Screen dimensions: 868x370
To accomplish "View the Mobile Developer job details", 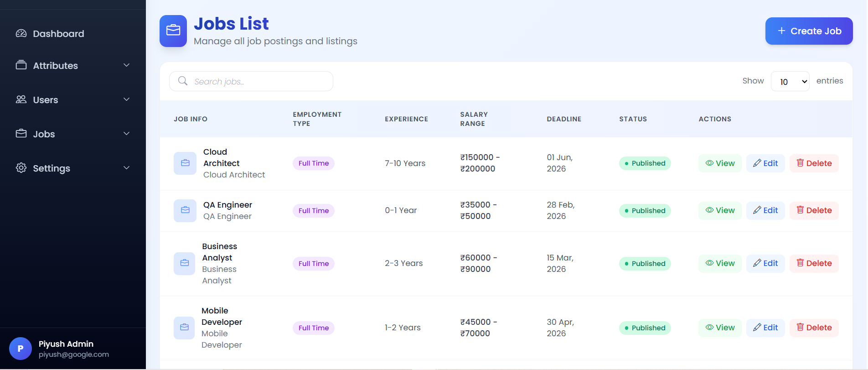I will point(720,328).
